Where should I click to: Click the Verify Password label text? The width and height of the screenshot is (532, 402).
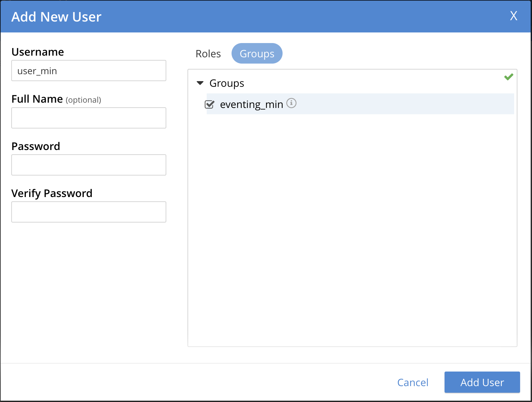coord(52,193)
